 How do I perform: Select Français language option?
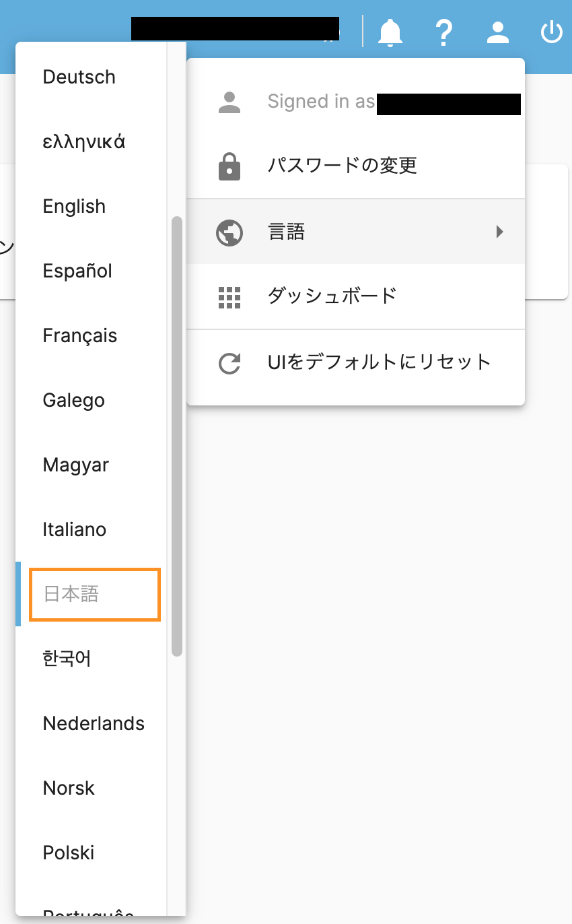pyautogui.click(x=92, y=335)
